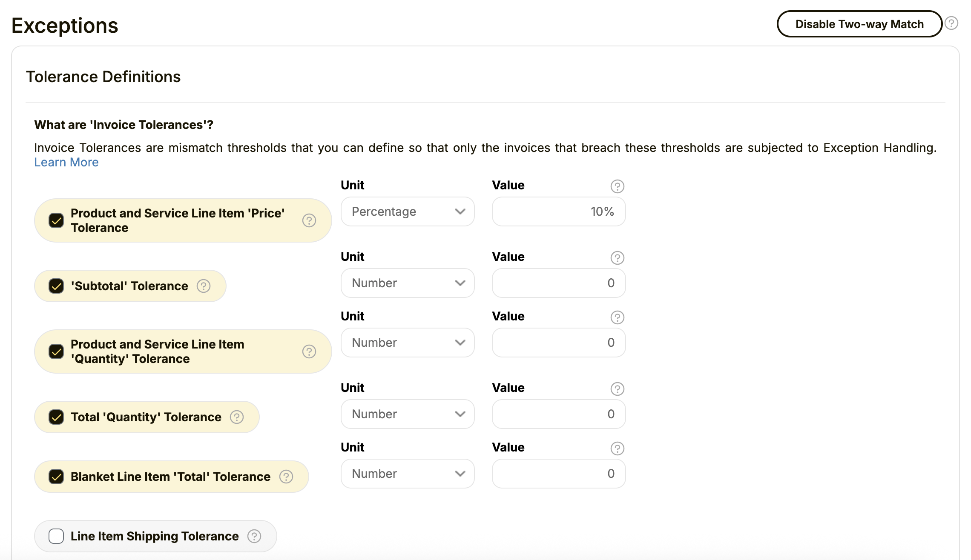Click help icon for Line Item Shipping Tolerance
This screenshot has width=971, height=560.
point(254,536)
